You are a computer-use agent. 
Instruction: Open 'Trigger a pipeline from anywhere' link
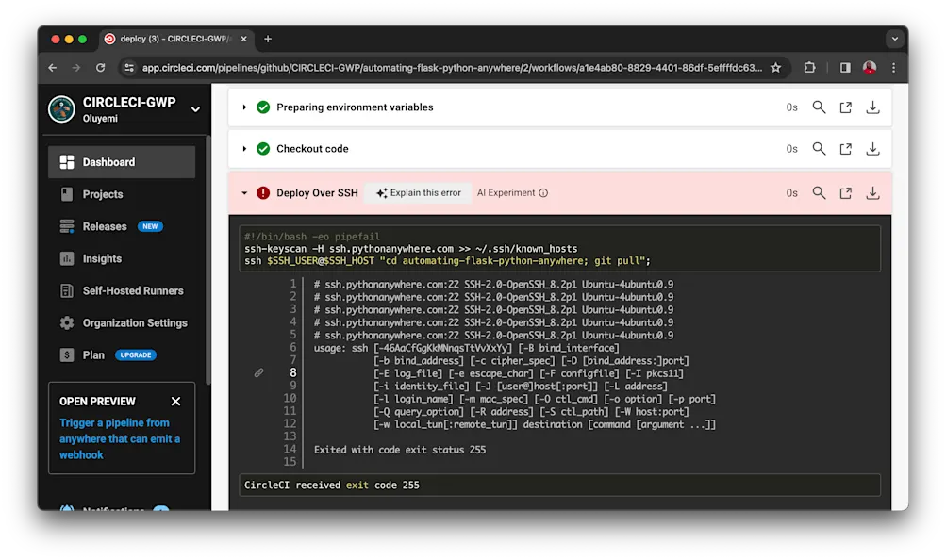(x=120, y=438)
